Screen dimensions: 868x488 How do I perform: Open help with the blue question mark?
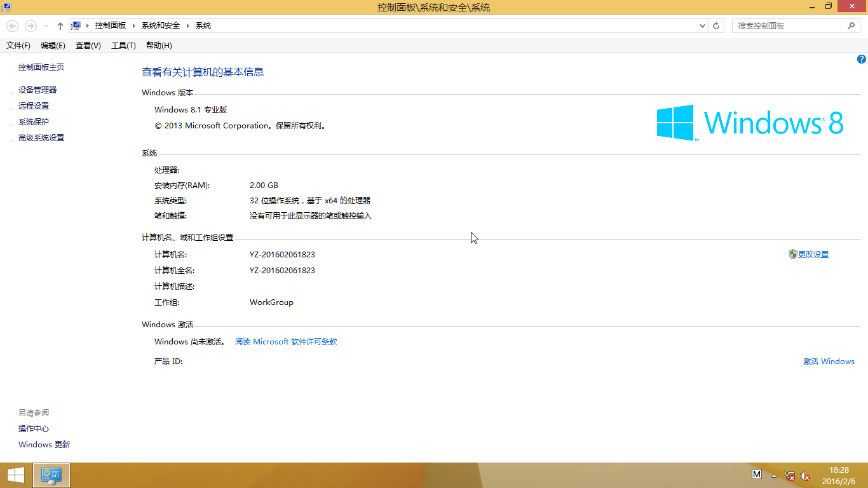[862, 59]
